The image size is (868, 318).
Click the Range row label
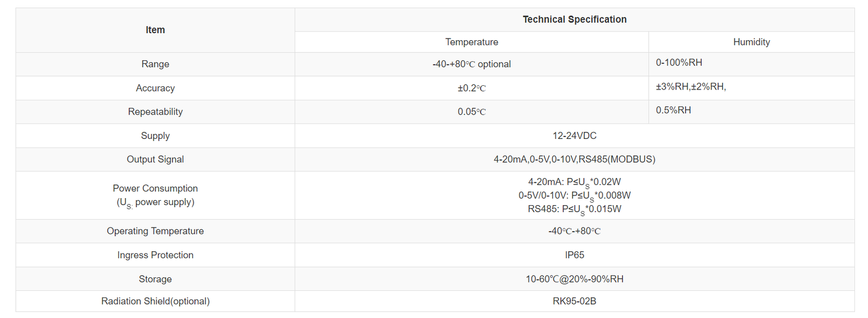(x=155, y=64)
